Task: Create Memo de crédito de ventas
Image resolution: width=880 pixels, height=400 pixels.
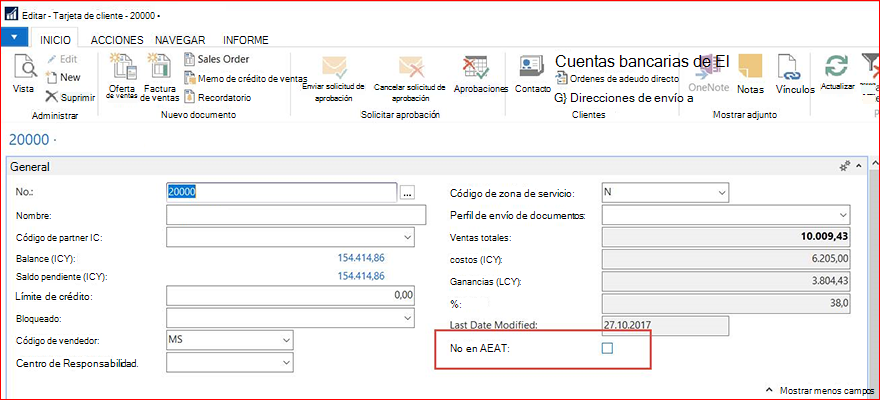Action: (246, 78)
